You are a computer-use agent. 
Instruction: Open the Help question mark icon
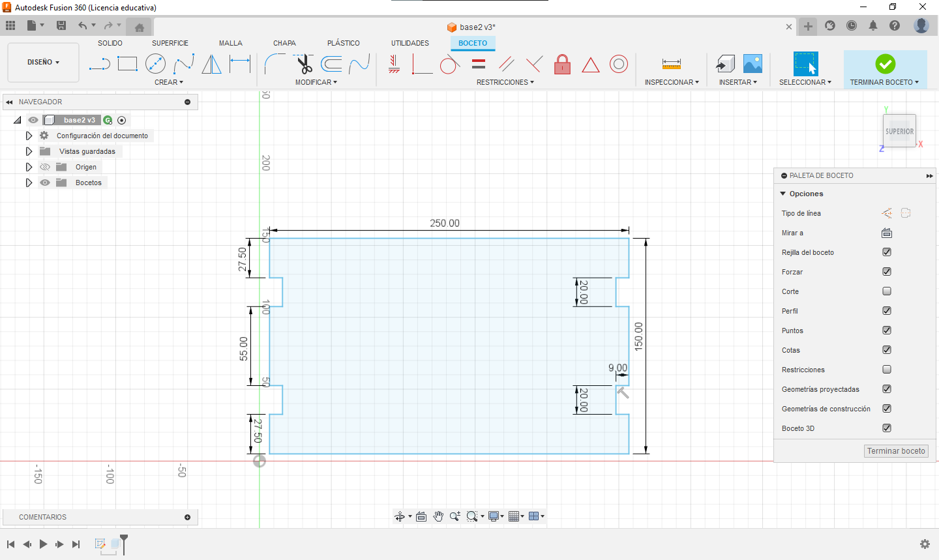coord(895,25)
